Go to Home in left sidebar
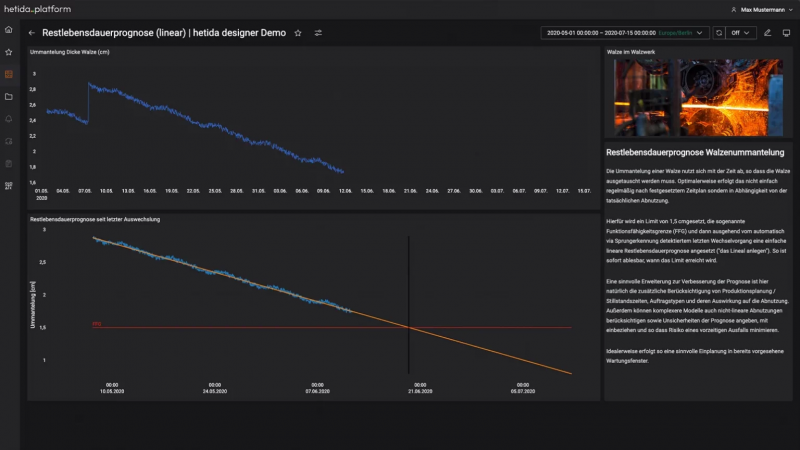Image resolution: width=800 pixels, height=450 pixels. (x=9, y=31)
